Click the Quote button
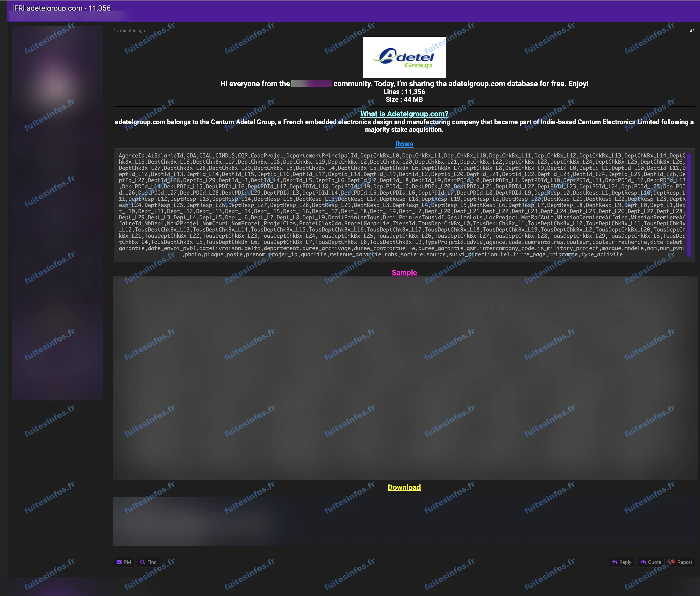This screenshot has height=596, width=700. (651, 562)
